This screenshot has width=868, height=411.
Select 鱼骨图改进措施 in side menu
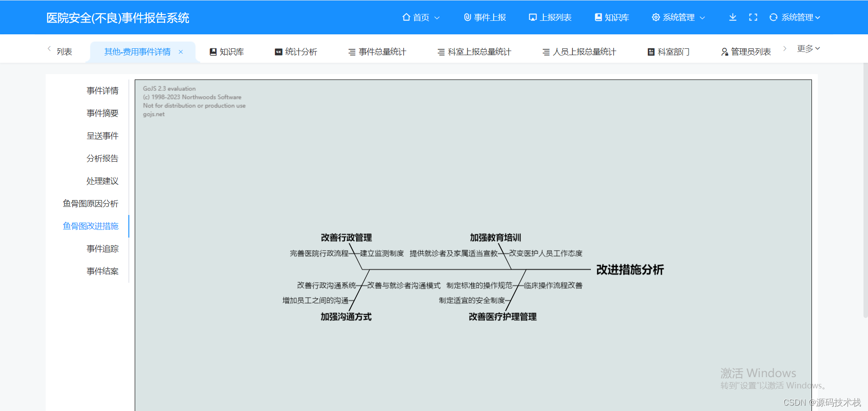[90, 226]
